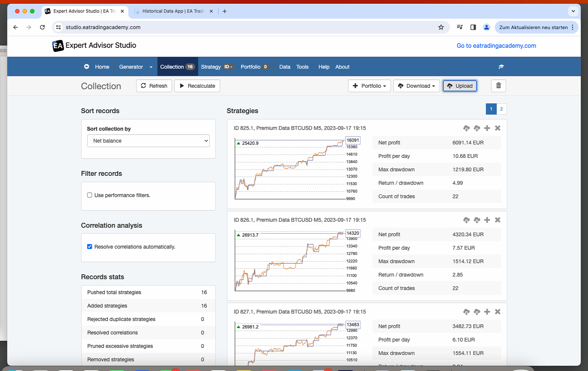
Task: Open the Help navigation item
Action: coord(324,67)
